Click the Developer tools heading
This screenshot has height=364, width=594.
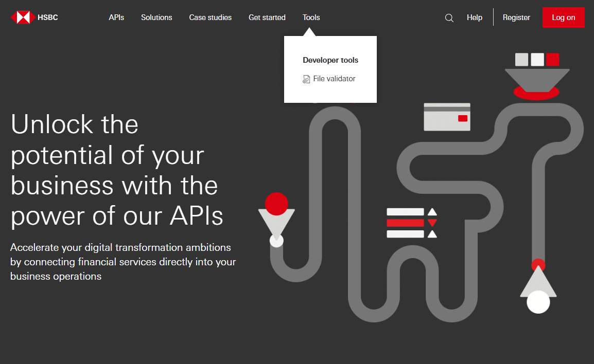coord(330,60)
